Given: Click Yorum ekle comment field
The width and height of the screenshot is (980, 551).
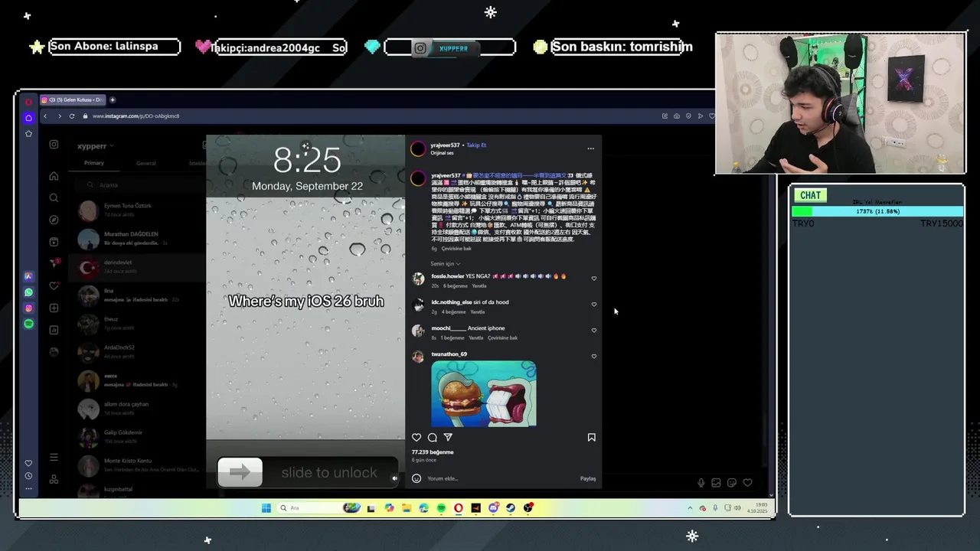Looking at the screenshot, I should pos(501,479).
